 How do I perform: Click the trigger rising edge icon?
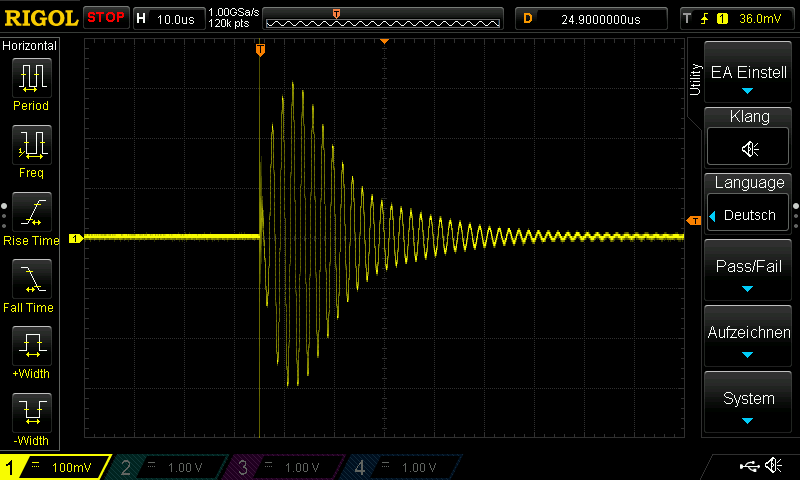[705, 19]
